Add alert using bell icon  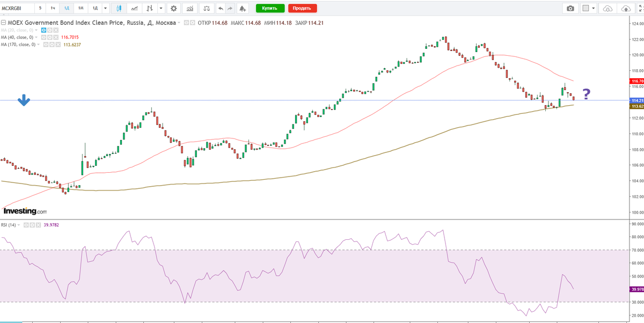(x=243, y=8)
